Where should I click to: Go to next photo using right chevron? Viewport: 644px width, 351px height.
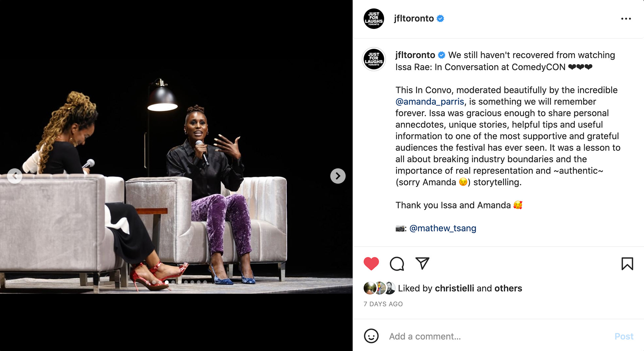(338, 176)
